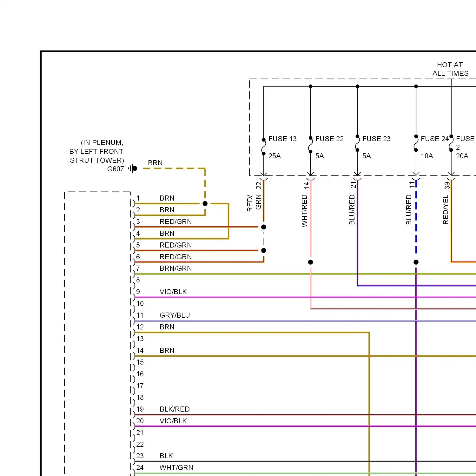476x476 pixels.
Task: Select pin 11 GRY/BLU wire label
Action: pos(175,315)
